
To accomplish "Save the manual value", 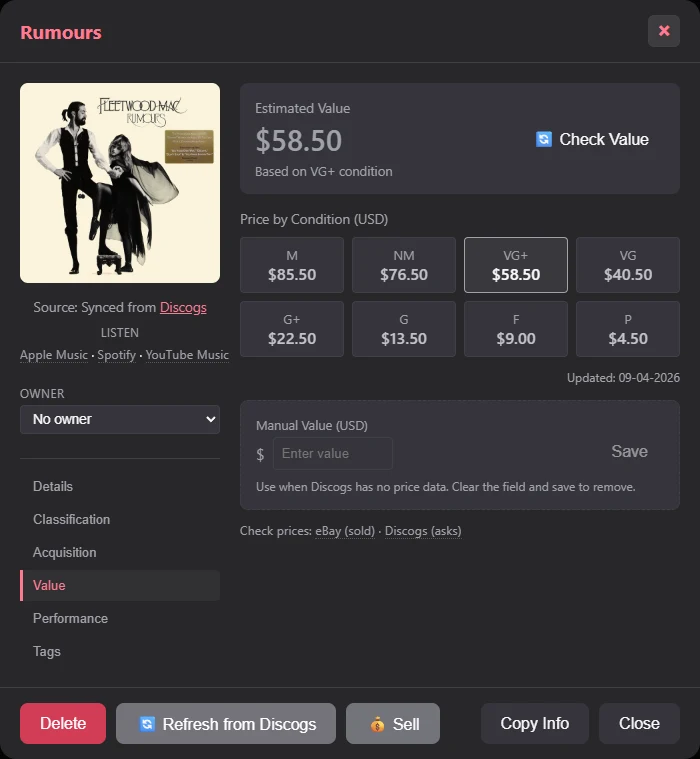I will tap(629, 451).
